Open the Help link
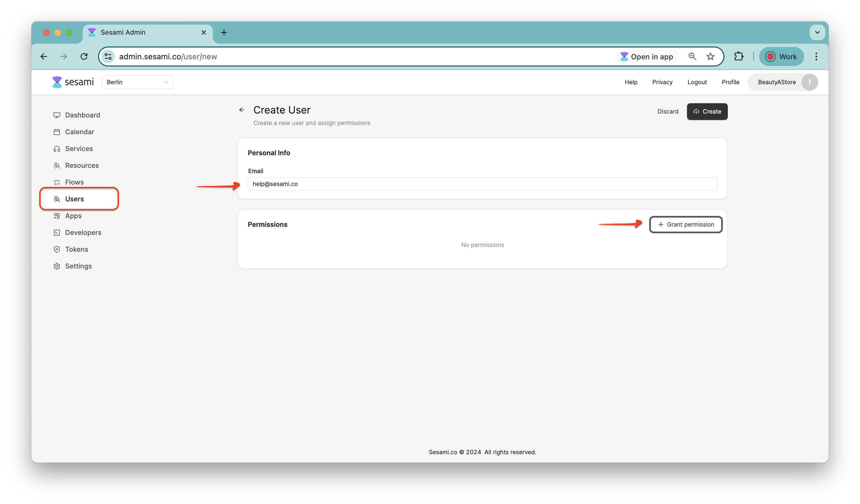The height and width of the screenshot is (504, 860). pyautogui.click(x=631, y=82)
